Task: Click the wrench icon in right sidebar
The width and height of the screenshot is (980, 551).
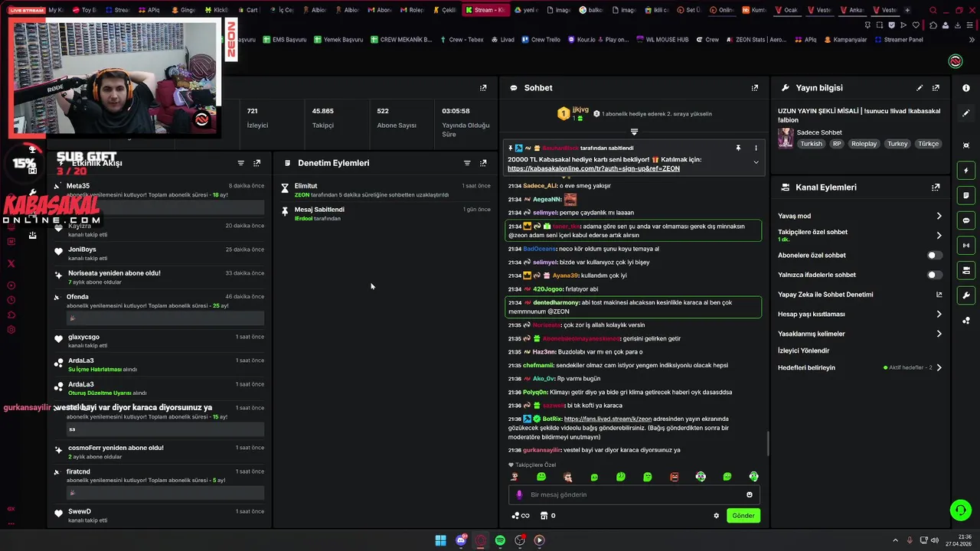Action: [966, 295]
